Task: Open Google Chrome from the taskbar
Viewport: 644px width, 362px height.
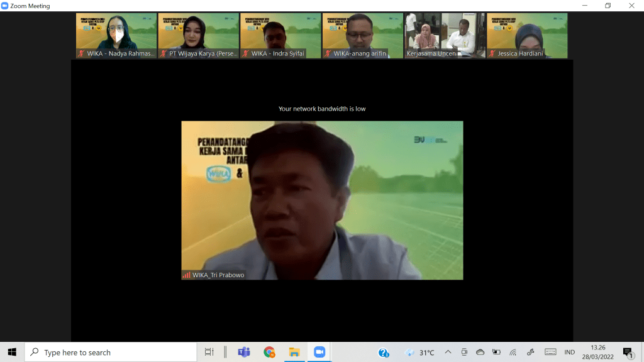Action: click(x=269, y=352)
